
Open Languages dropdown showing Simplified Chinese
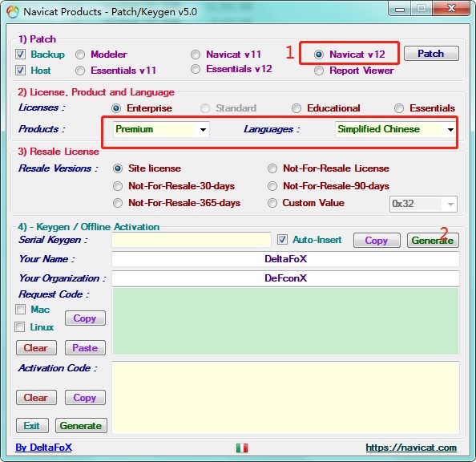pos(395,129)
